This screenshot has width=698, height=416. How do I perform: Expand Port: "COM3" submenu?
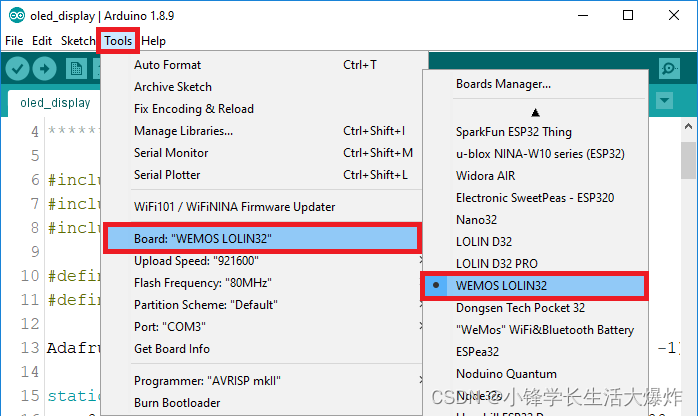pyautogui.click(x=262, y=327)
